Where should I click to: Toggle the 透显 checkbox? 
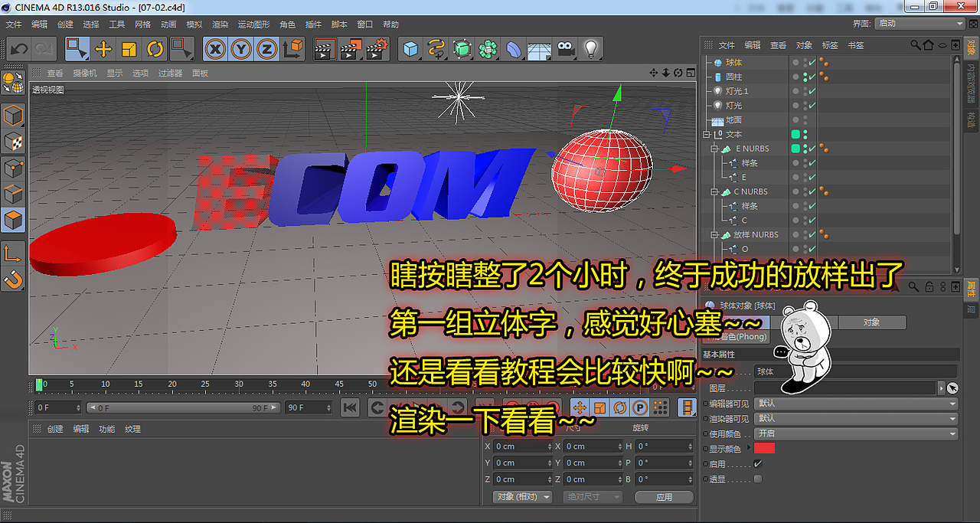pyautogui.click(x=758, y=479)
